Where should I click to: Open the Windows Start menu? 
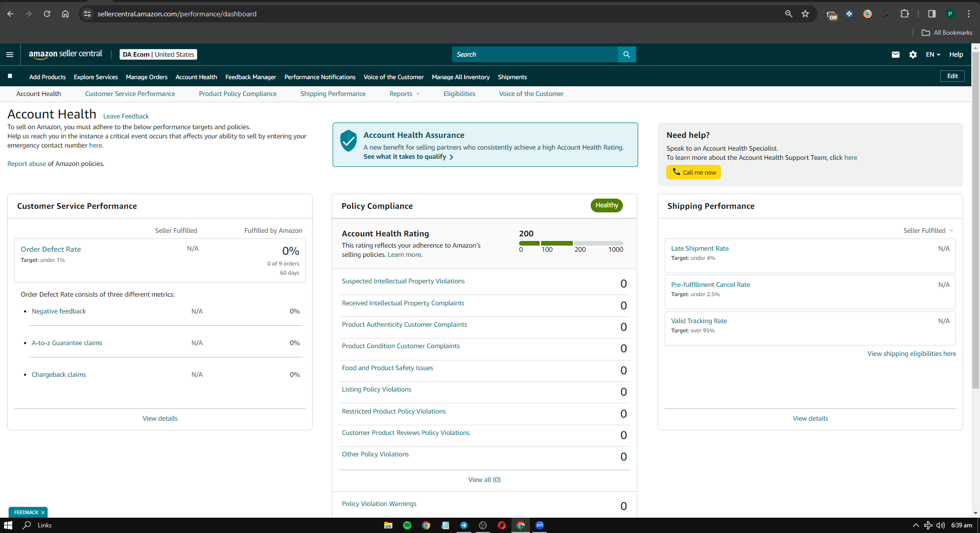(x=8, y=525)
